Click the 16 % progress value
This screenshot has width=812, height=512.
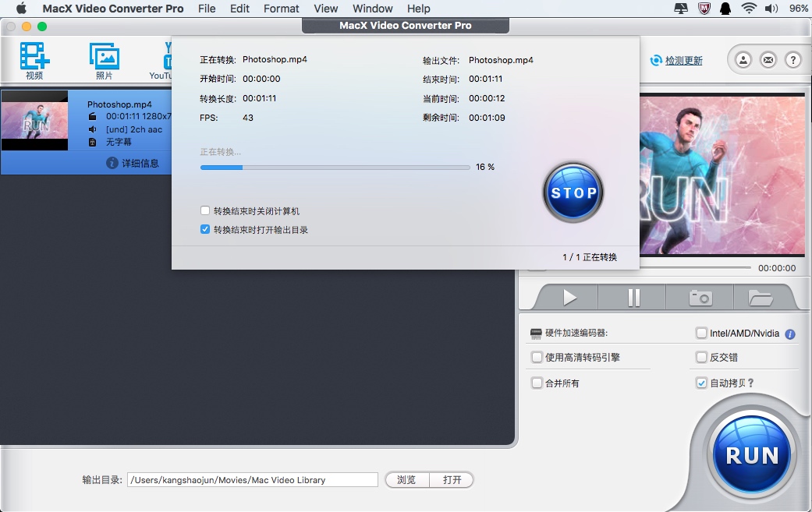[485, 167]
